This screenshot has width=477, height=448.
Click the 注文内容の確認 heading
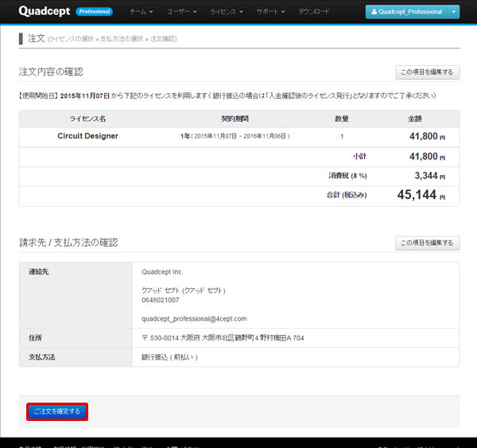51,72
